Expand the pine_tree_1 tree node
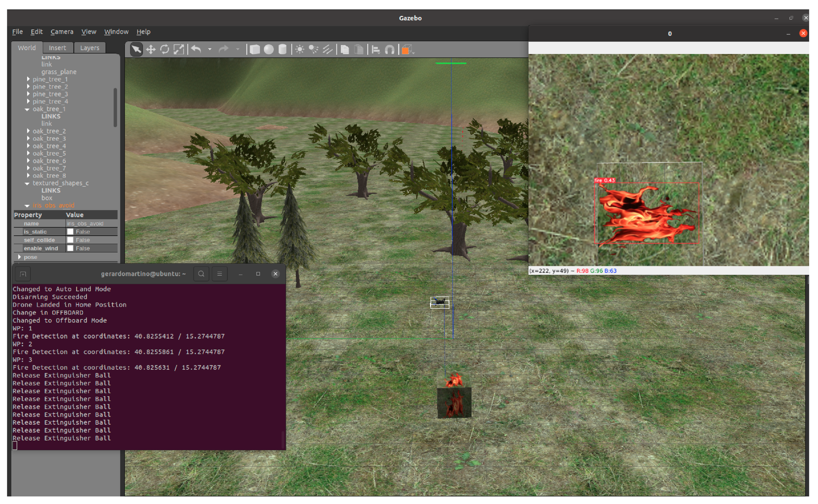The image size is (818, 504). (28, 79)
